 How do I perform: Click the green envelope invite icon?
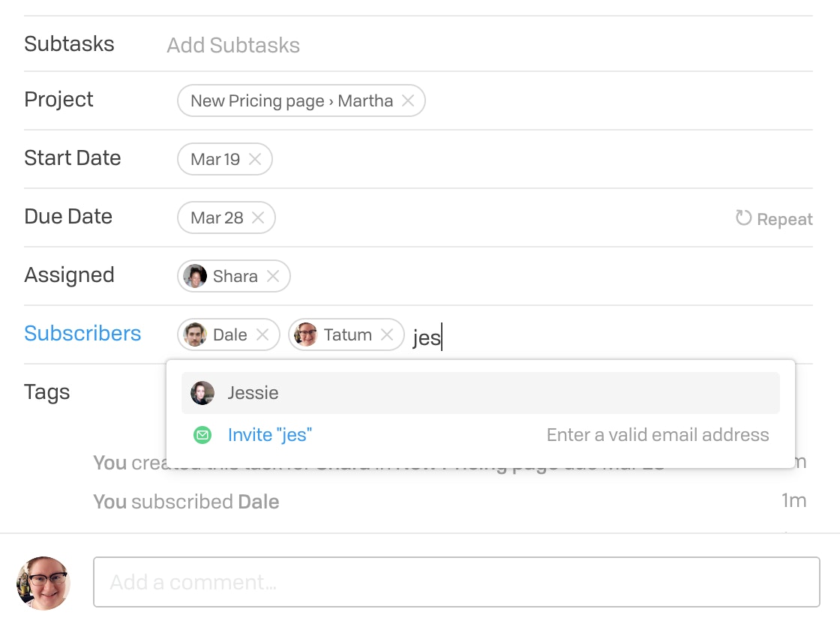(x=202, y=434)
